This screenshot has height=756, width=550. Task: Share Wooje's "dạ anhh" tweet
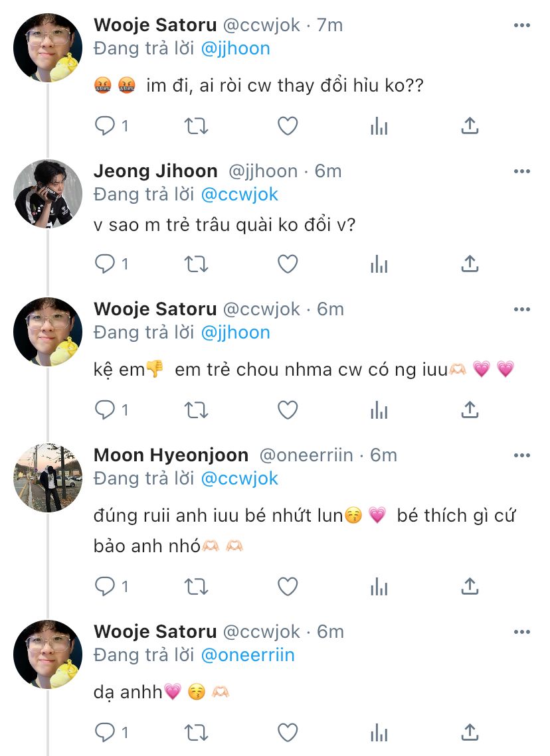pos(470,733)
